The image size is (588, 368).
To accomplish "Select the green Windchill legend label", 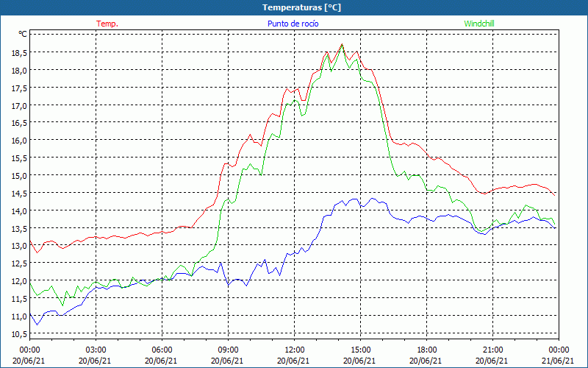I will 479,24.
